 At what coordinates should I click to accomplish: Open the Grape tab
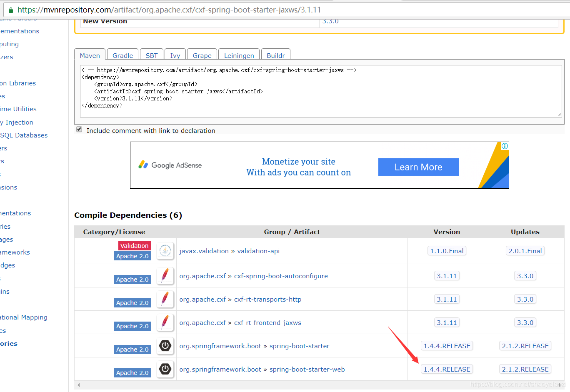(x=202, y=55)
